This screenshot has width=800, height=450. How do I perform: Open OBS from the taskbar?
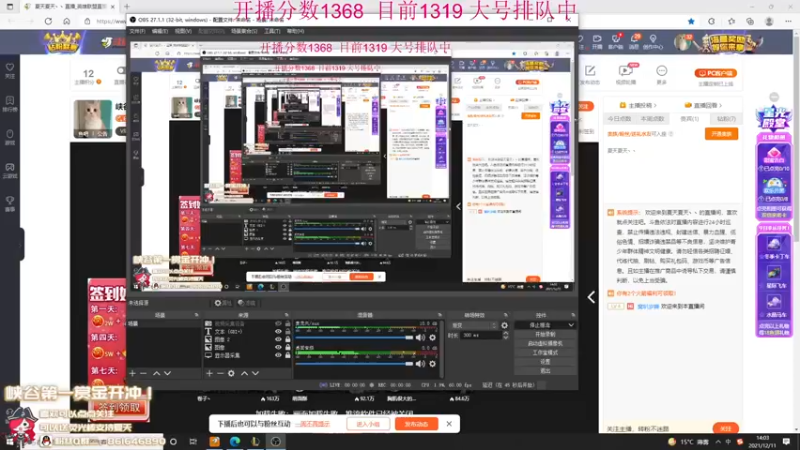pos(276,441)
